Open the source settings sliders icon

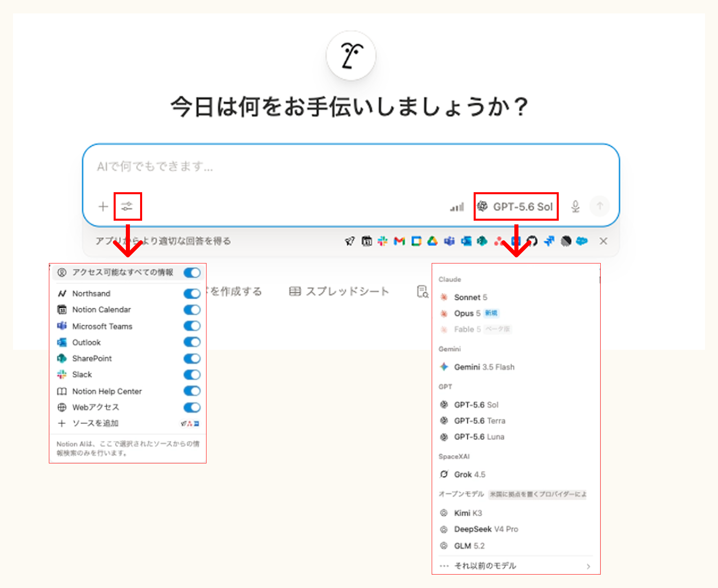(127, 206)
